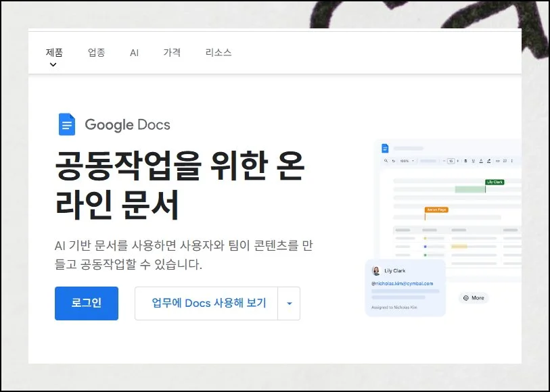550x392 pixels.
Task: Click the 업무에 Docs 사용해 보기 button
Action: 208,303
